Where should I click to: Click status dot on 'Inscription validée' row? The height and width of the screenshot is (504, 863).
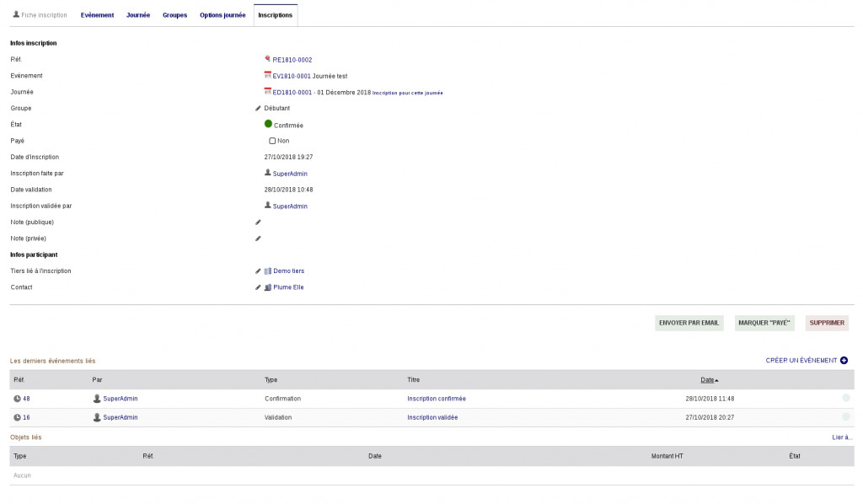tap(846, 416)
